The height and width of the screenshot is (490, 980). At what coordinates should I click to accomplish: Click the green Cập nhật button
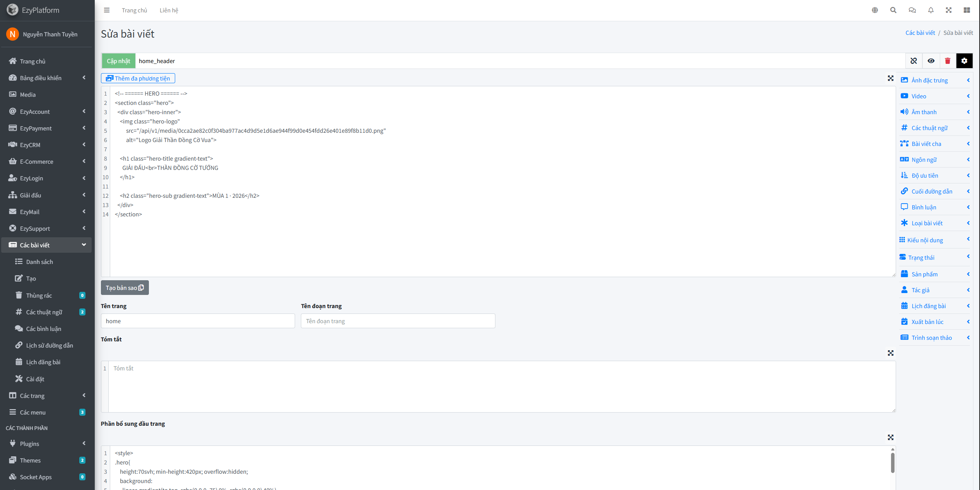[x=118, y=61]
